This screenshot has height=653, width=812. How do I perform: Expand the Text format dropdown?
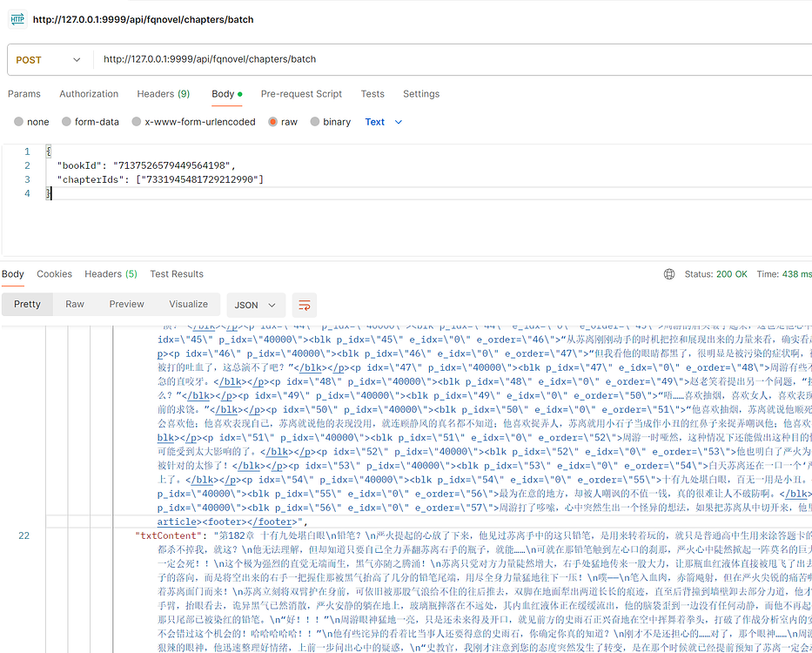pyautogui.click(x=383, y=122)
